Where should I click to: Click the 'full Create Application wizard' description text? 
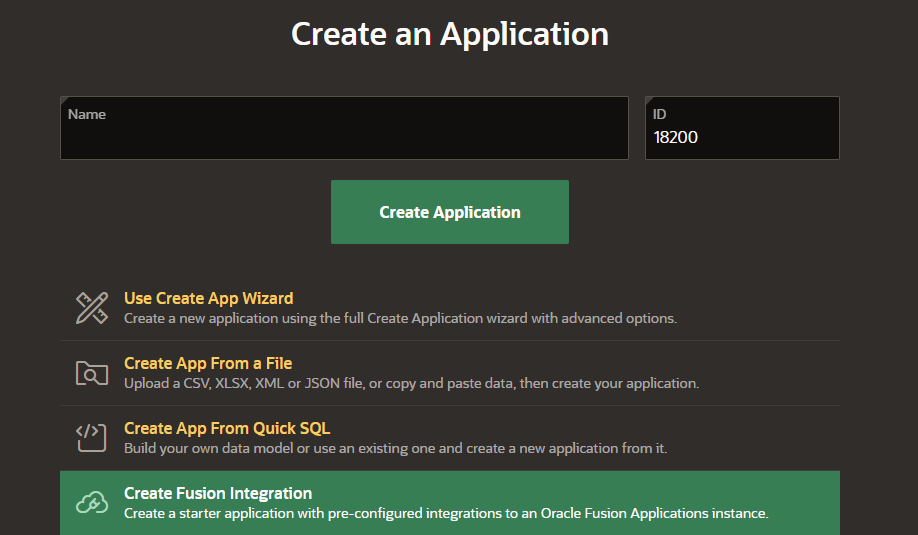pyautogui.click(x=400, y=318)
